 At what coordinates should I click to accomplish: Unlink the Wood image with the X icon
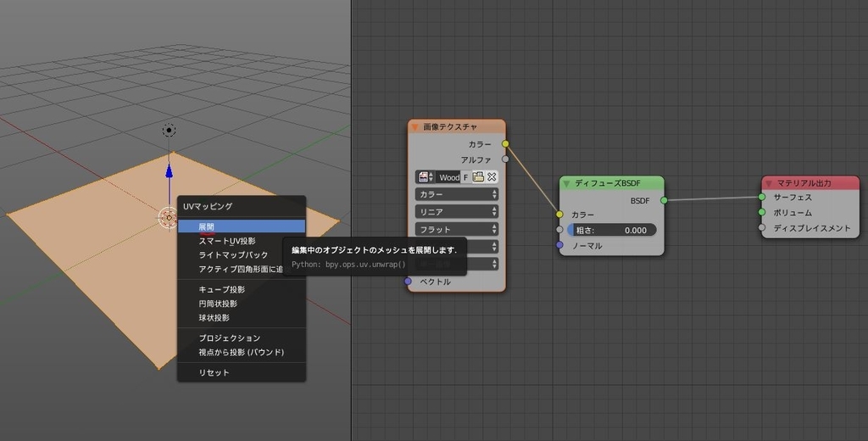[492, 176]
